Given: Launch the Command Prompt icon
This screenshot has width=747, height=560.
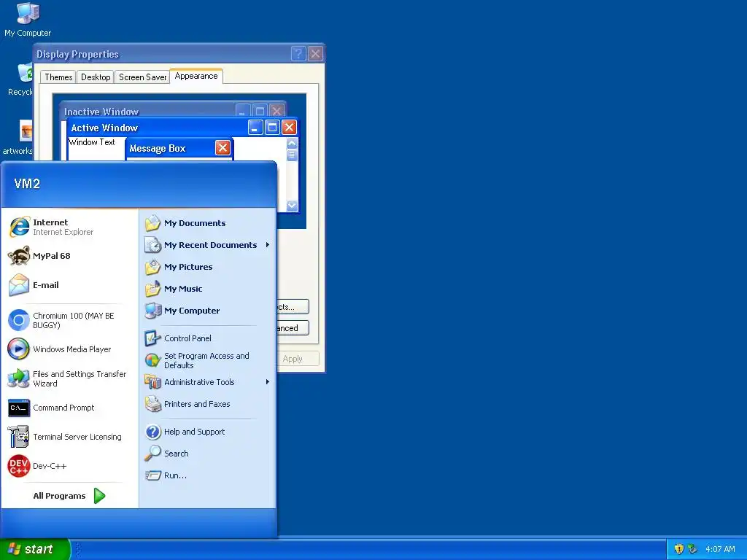Looking at the screenshot, I should [19, 408].
